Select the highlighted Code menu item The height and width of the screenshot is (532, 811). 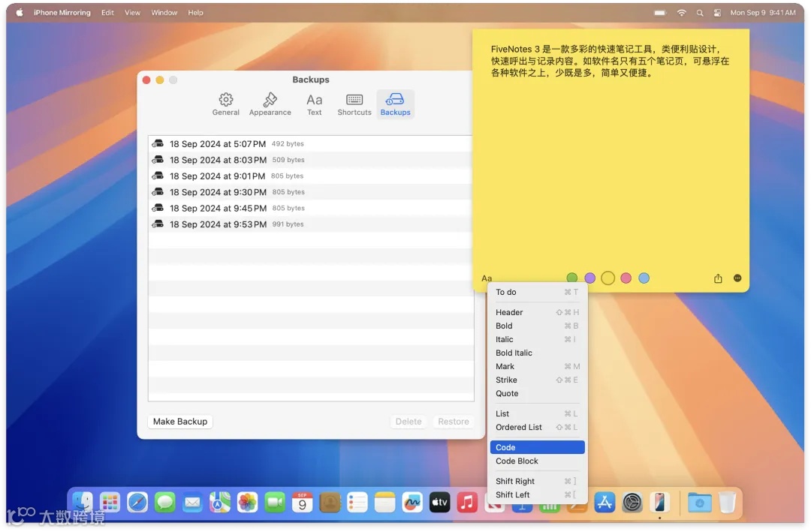537,447
